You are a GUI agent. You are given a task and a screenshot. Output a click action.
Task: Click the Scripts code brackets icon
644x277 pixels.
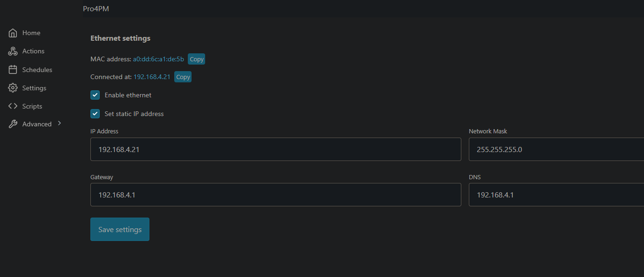13,106
